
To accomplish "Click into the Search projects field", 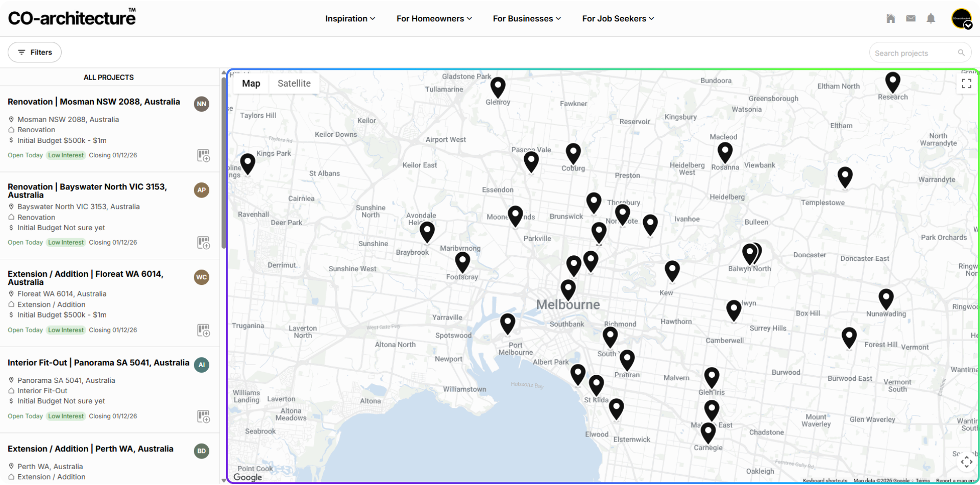I will (915, 53).
